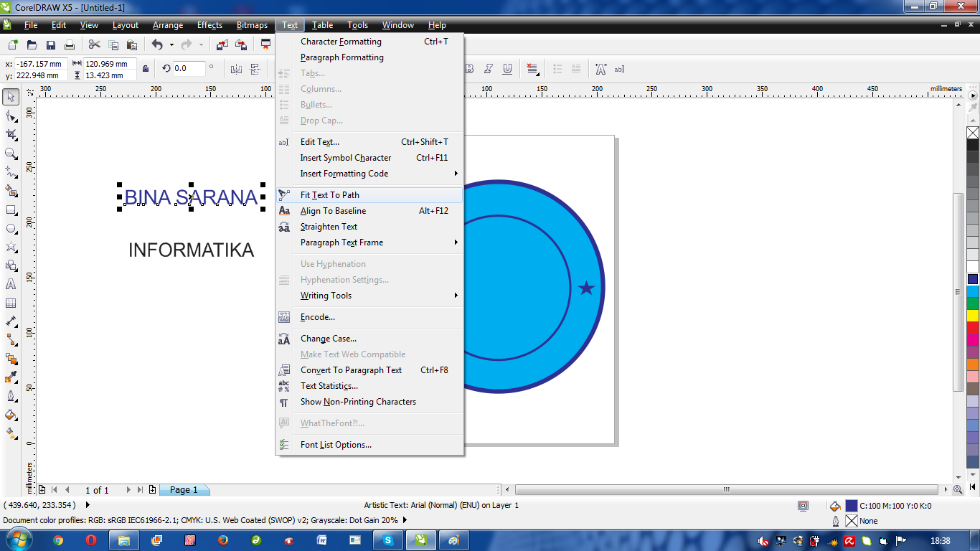Screen dimensions: 980x551
Task: Click the No Color X swatch atop the palette
Action: pyautogui.click(x=972, y=133)
